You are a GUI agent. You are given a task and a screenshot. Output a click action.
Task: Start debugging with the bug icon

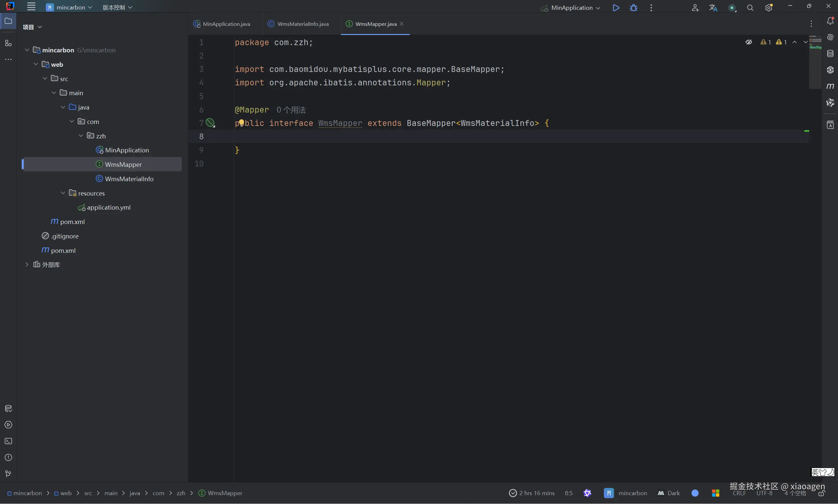633,8
